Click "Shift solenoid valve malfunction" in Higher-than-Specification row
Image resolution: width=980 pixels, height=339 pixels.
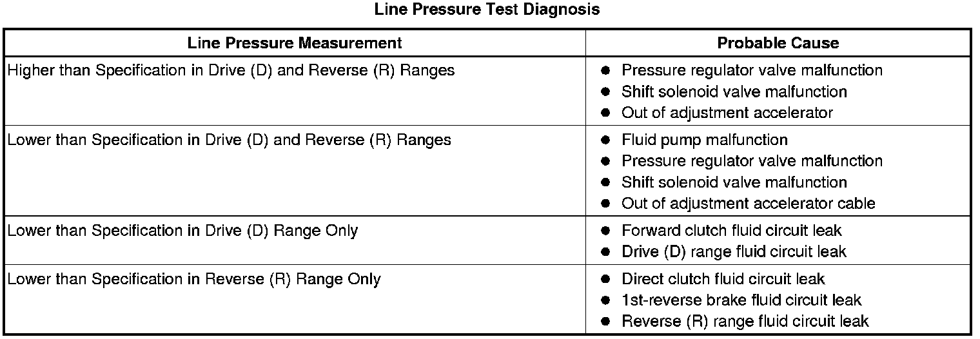pyautogui.click(x=734, y=92)
